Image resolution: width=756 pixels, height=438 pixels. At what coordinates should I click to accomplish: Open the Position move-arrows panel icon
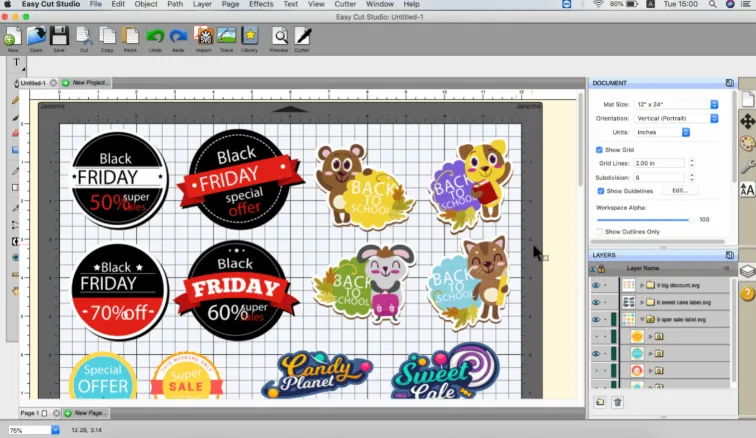pyautogui.click(x=747, y=121)
